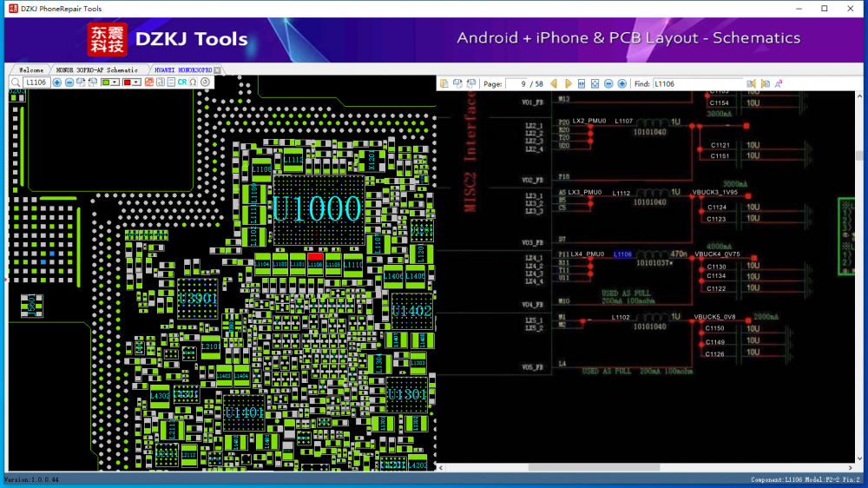Toggle the omega resistance display icon

click(193, 82)
